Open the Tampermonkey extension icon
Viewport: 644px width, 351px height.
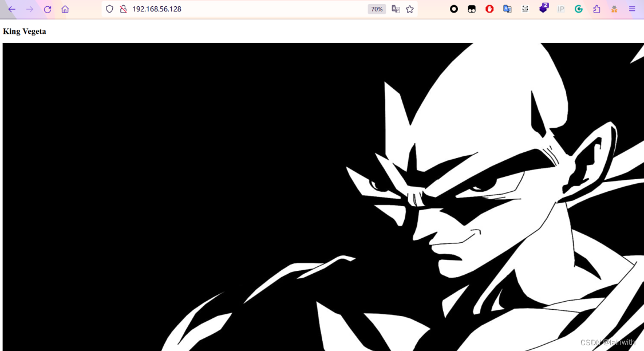click(x=472, y=9)
